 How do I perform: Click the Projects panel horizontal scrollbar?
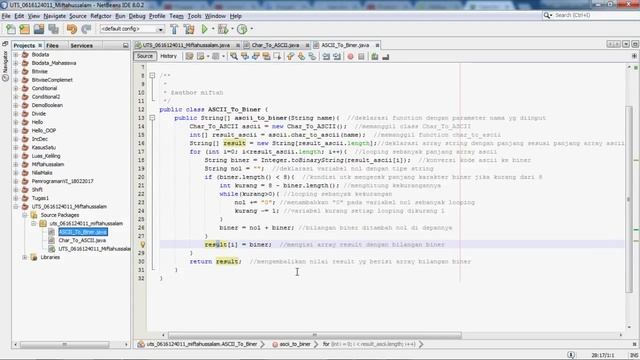tap(64, 345)
